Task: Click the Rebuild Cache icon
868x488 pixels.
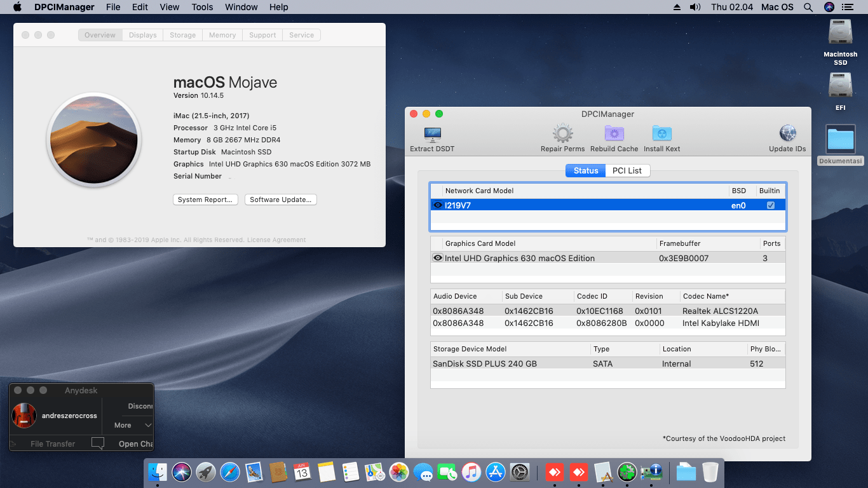Action: coord(614,133)
